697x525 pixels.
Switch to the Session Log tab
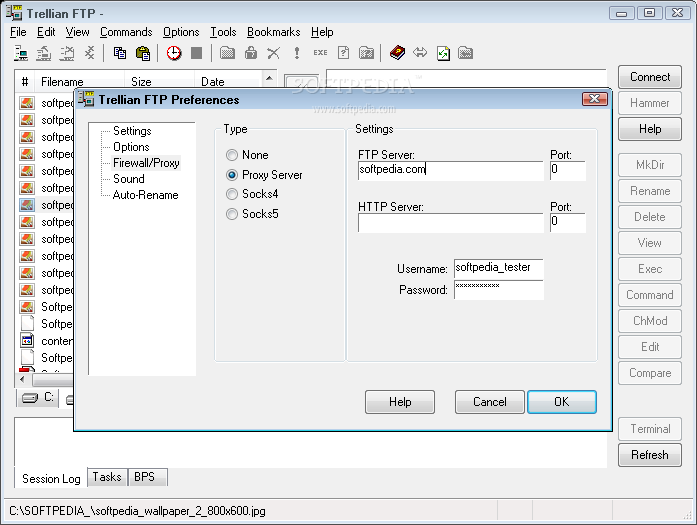pos(51,478)
